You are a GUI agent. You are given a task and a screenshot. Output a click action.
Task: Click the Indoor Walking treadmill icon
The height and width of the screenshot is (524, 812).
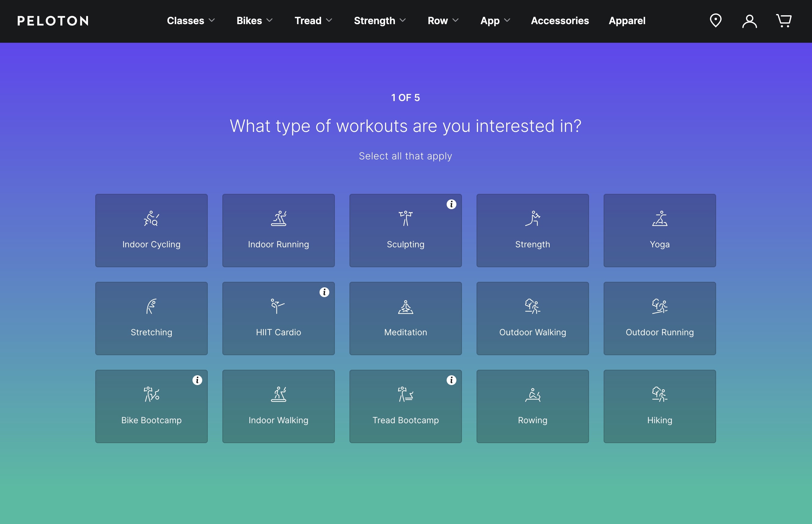(278, 394)
